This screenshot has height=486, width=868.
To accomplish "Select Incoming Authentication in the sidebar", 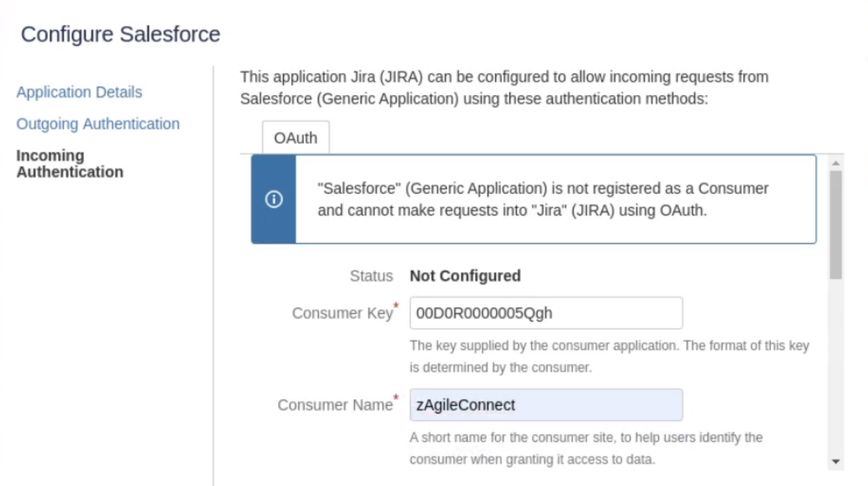I will click(x=70, y=164).
